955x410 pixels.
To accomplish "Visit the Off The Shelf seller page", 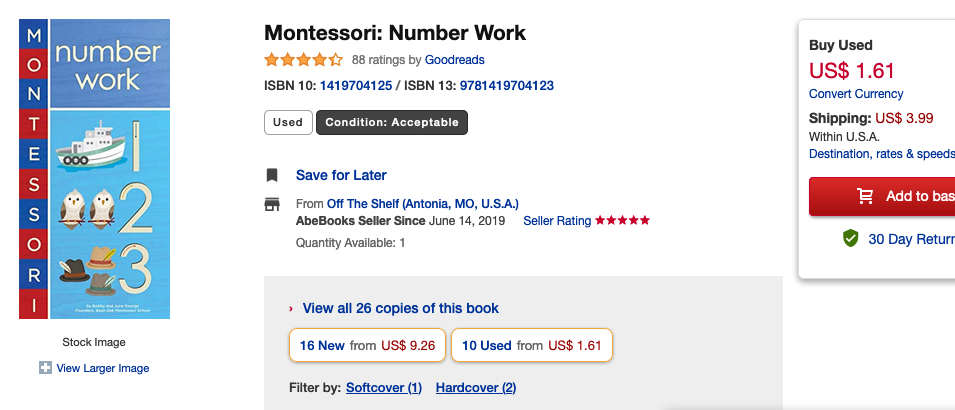I will 423,203.
